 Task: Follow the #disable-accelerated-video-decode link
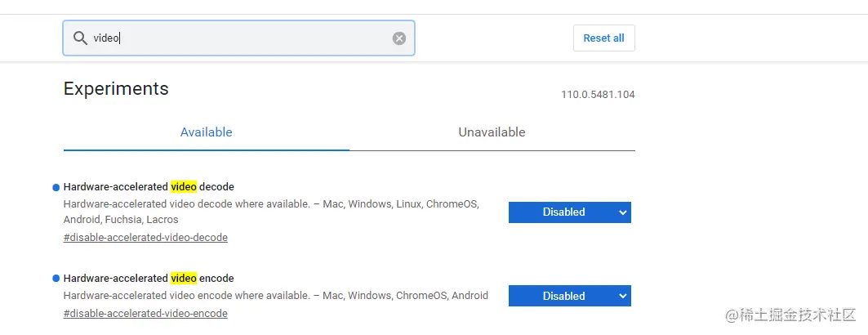point(145,238)
